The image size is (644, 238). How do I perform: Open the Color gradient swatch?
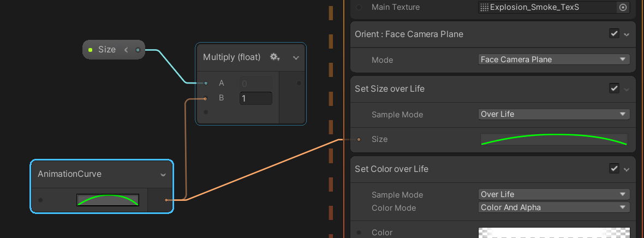pyautogui.click(x=554, y=233)
